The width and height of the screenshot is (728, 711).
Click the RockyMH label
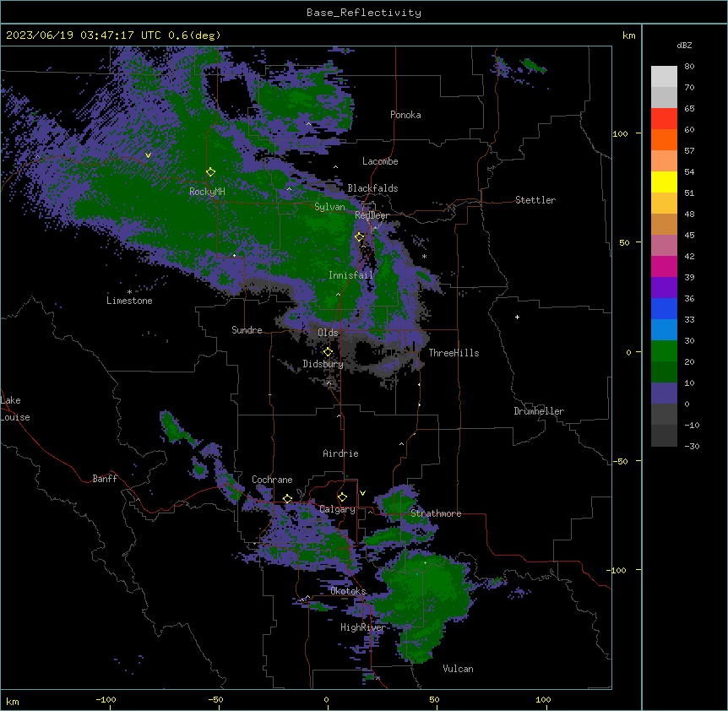tap(207, 191)
